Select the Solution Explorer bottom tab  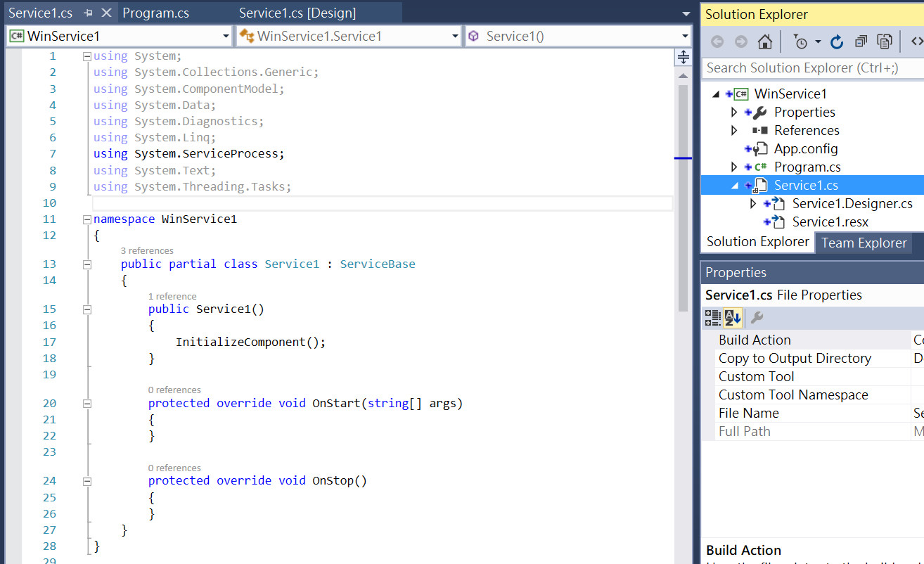coord(757,241)
